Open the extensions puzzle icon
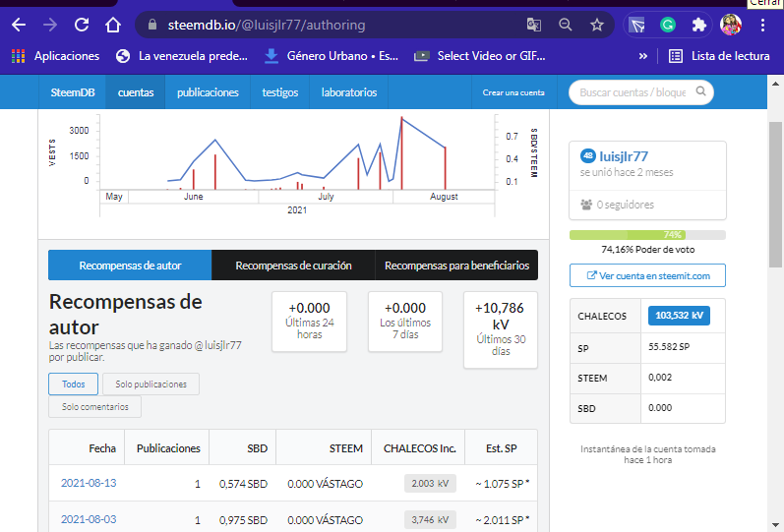784x532 pixels. (x=699, y=25)
